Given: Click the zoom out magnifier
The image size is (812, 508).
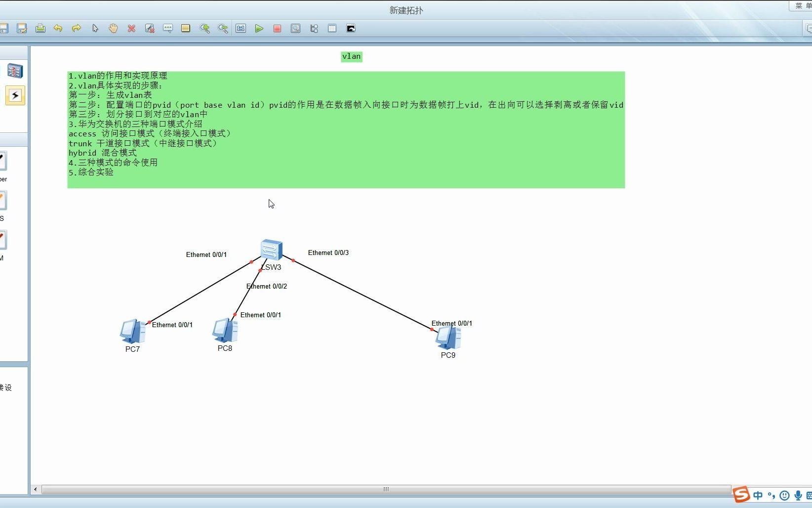Looking at the screenshot, I should 223,28.
